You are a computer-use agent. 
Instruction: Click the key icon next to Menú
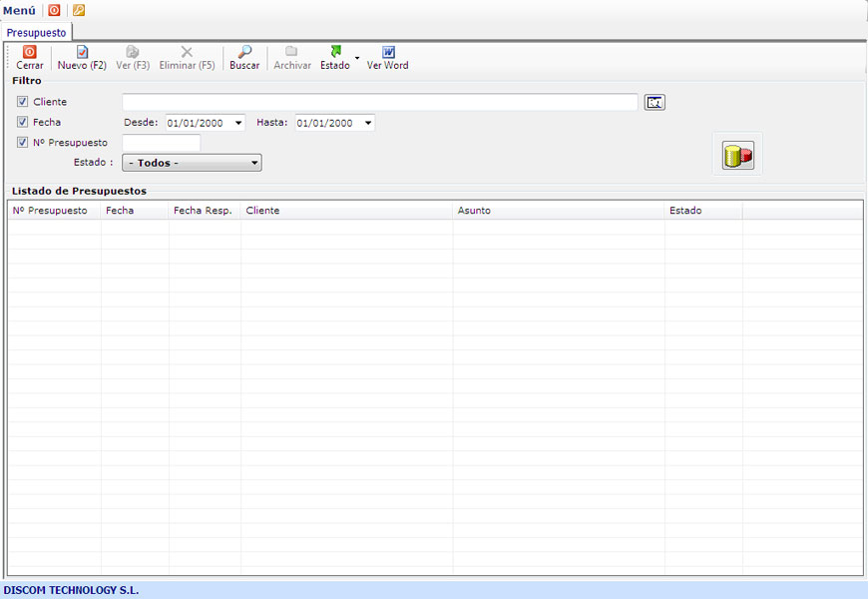(x=79, y=10)
